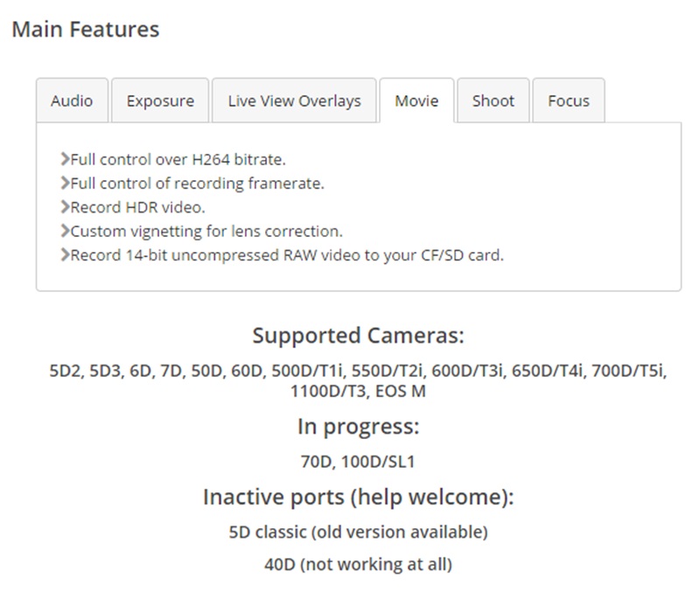Click the 'Main Features' heading
Screen dimensions: 700x592
(x=85, y=29)
